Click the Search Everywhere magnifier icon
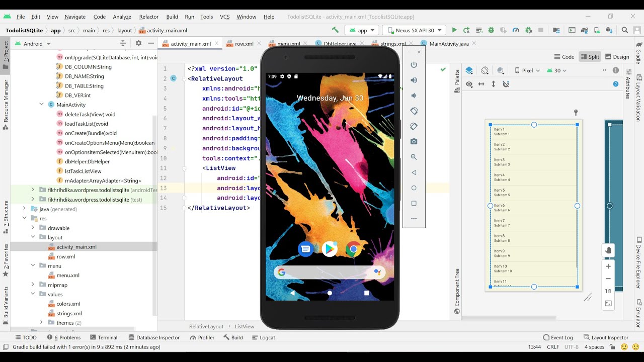This screenshot has width=644, height=362. click(x=625, y=30)
